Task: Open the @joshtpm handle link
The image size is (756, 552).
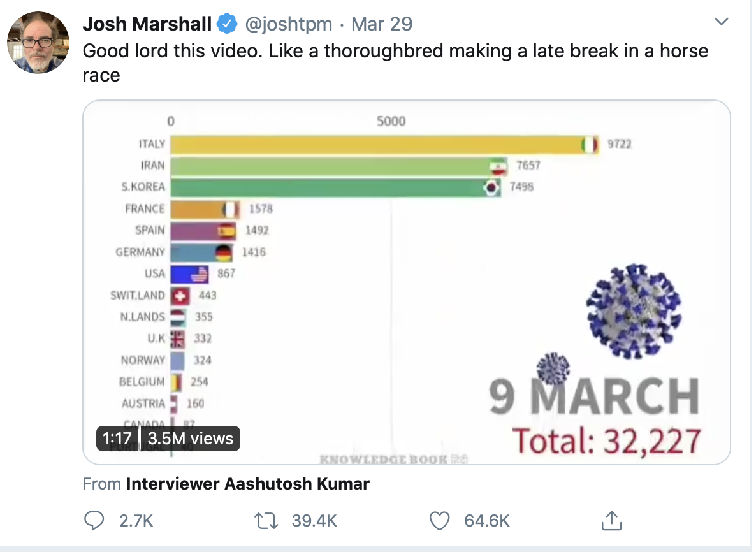Action: click(x=288, y=24)
